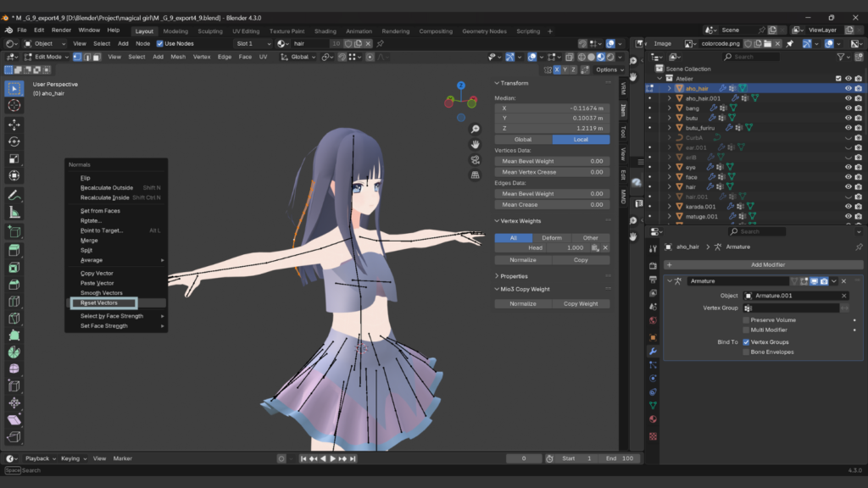Select the Cursor tool

14,106
